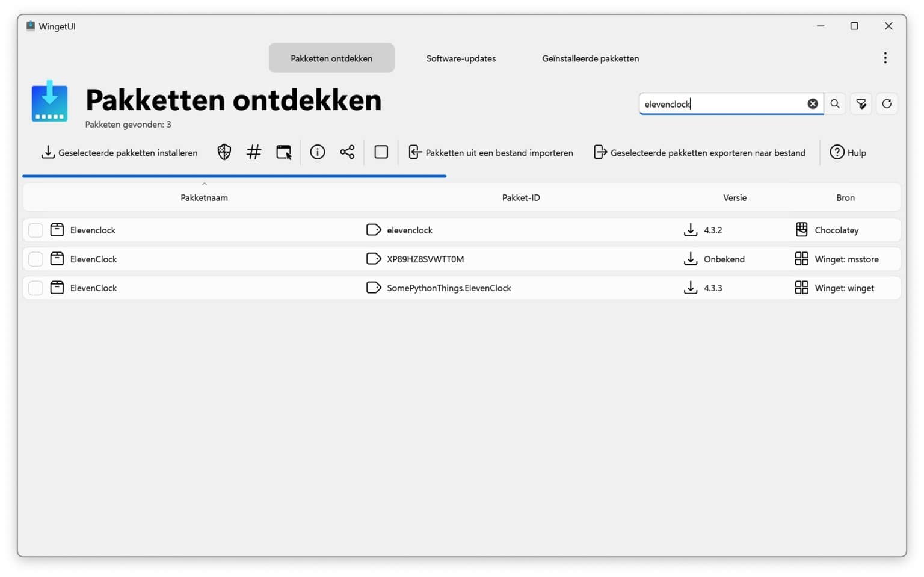Clear the elevenclock search query

(x=813, y=103)
